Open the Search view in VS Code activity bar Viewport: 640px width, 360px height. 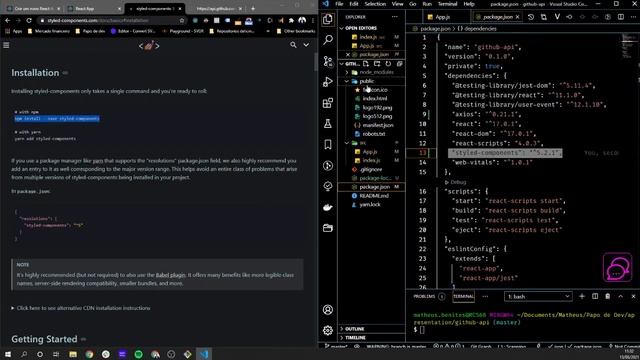(328, 40)
